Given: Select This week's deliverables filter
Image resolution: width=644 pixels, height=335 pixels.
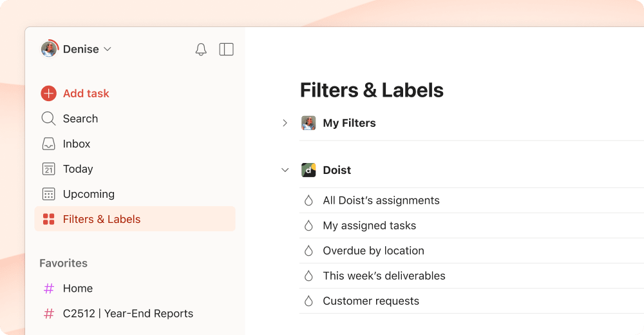Looking at the screenshot, I should pyautogui.click(x=384, y=276).
